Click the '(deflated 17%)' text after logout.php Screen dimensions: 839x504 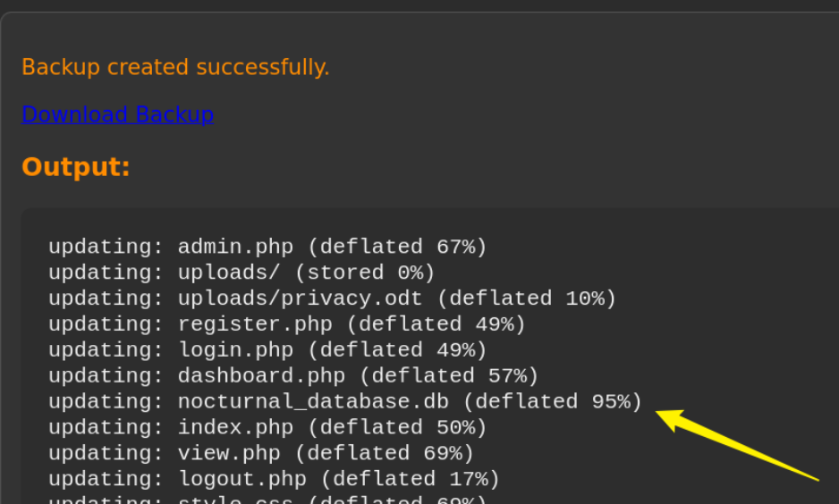click(x=410, y=479)
